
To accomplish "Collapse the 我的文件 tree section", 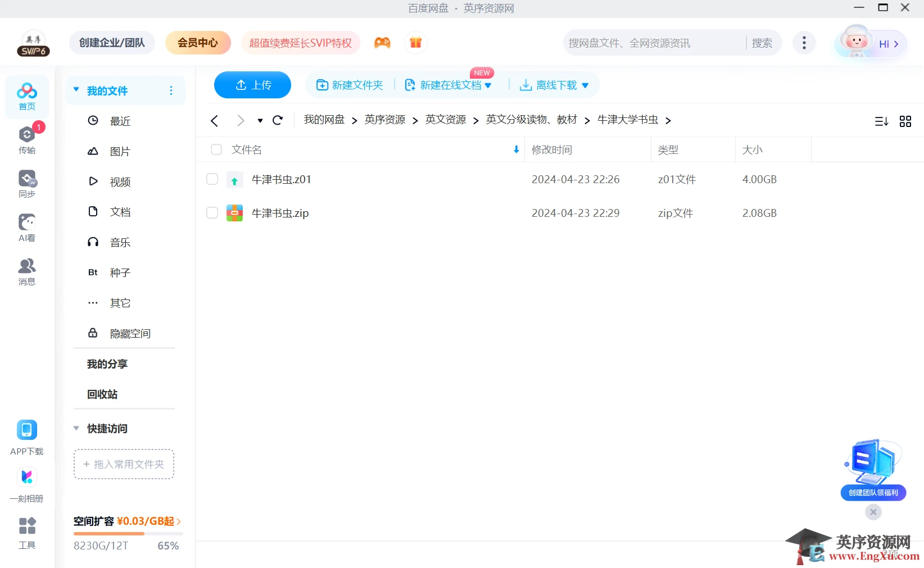I will [76, 90].
